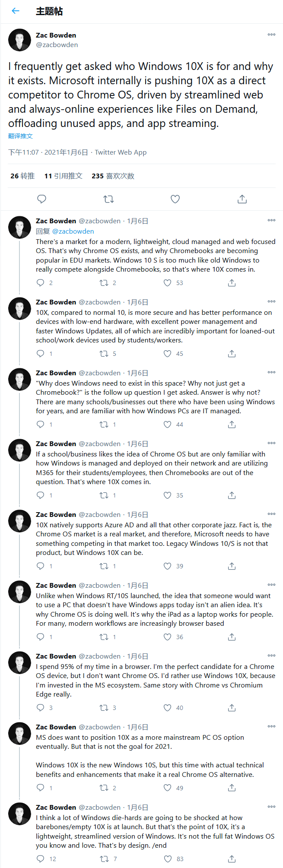Click the 翻译推文 translate tweet link
Image resolution: width=283 pixels, height=868 pixels.
[x=20, y=136]
